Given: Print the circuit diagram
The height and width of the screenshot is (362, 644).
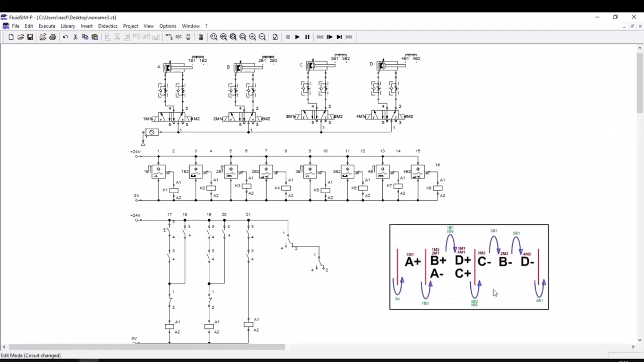Looking at the screenshot, I should 52,37.
